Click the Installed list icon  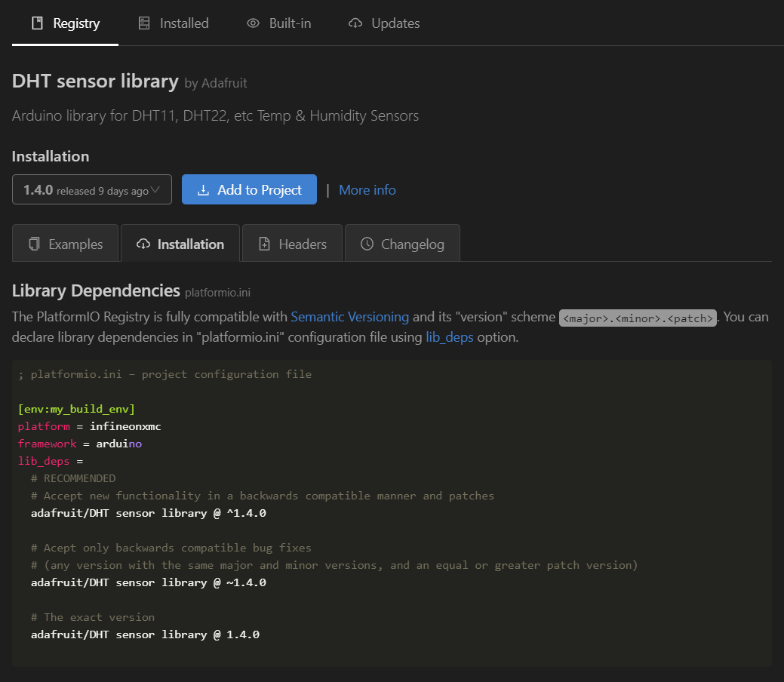click(x=144, y=23)
